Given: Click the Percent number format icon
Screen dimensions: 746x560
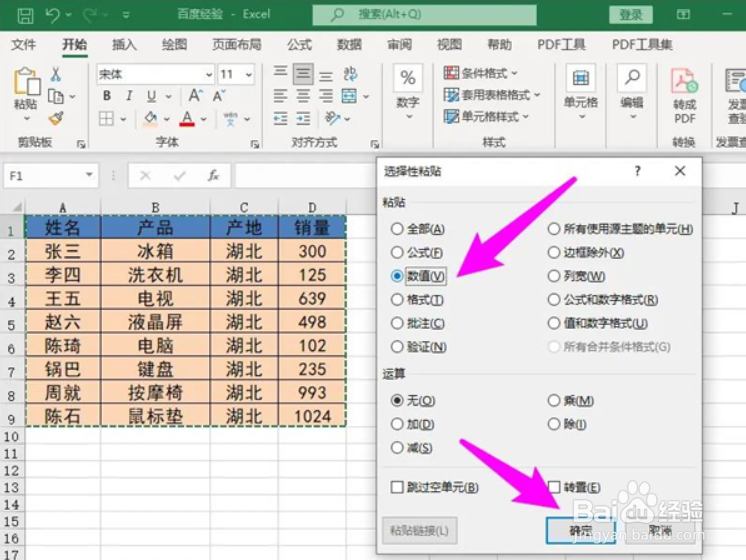Looking at the screenshot, I should click(408, 78).
